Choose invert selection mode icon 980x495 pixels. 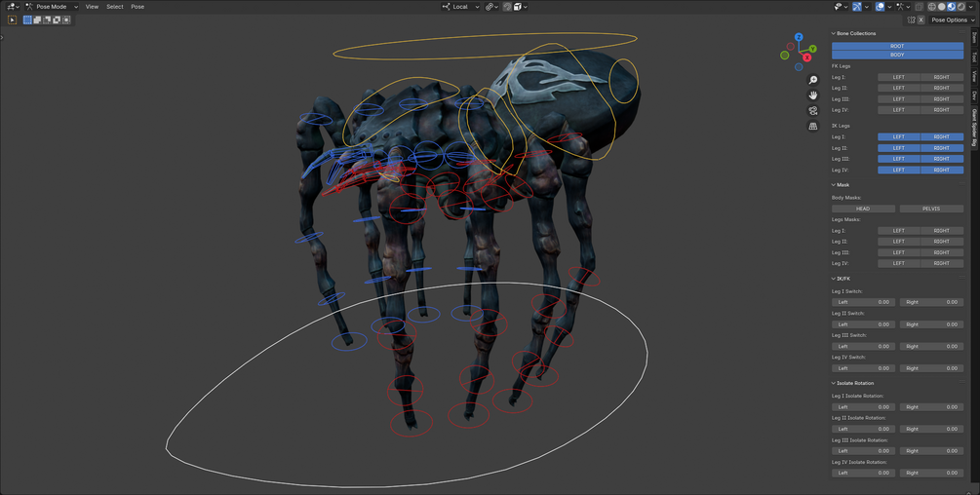[57, 19]
